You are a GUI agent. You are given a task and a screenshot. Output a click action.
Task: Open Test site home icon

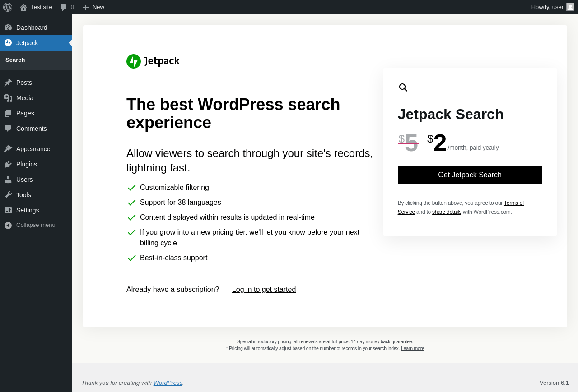click(23, 7)
